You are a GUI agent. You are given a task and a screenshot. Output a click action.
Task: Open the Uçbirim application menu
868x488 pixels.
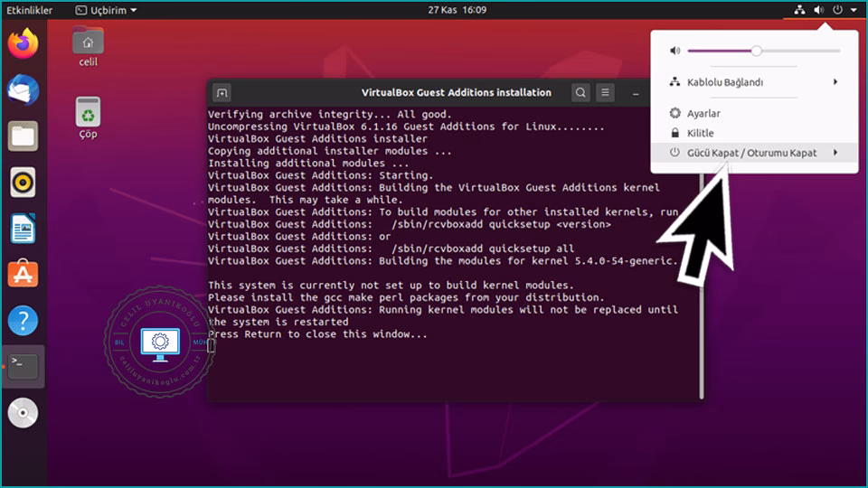click(106, 10)
